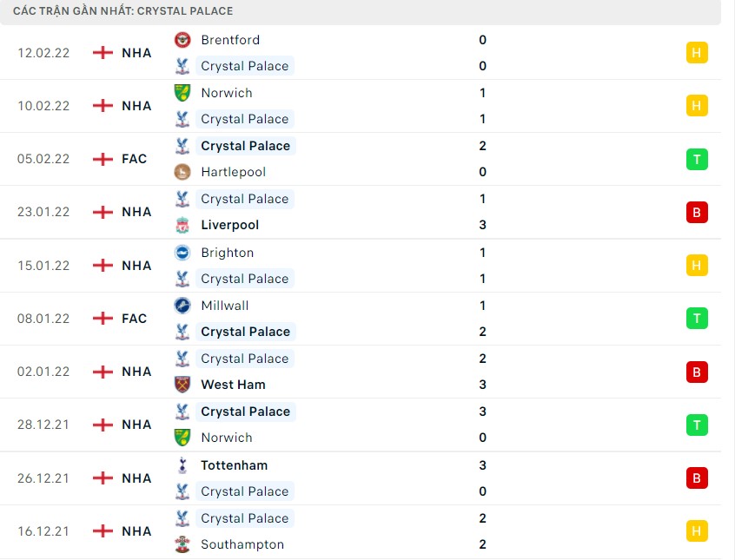Open the Liverpool team name link
Viewport: 735px width, 560px height.
coord(229,225)
